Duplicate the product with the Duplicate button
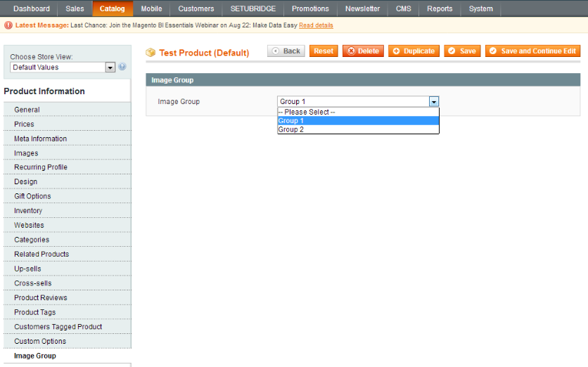 click(x=414, y=51)
